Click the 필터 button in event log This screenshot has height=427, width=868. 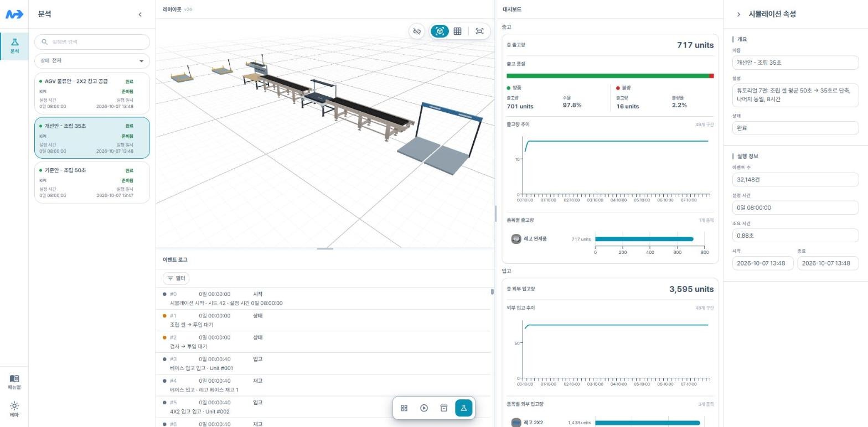[176, 278]
